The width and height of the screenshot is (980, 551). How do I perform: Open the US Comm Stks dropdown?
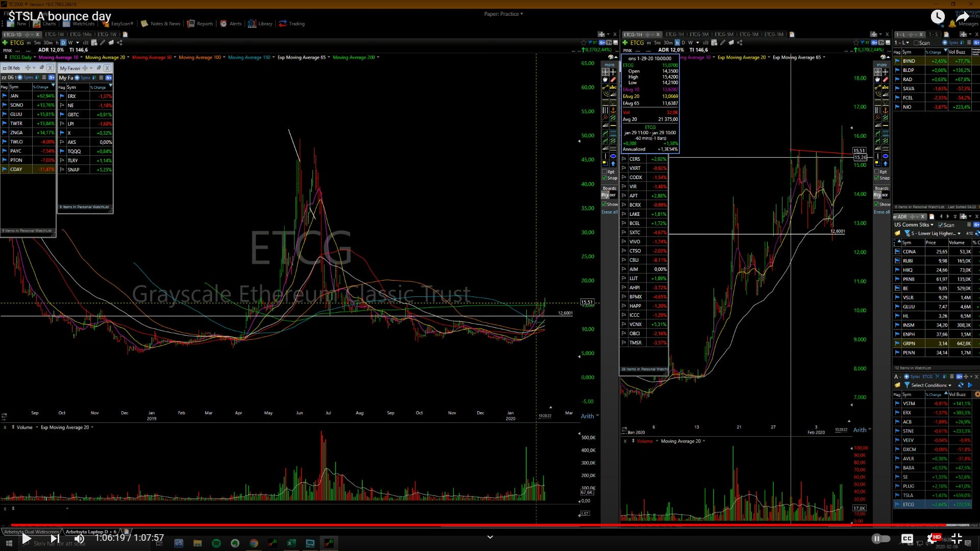(x=914, y=225)
